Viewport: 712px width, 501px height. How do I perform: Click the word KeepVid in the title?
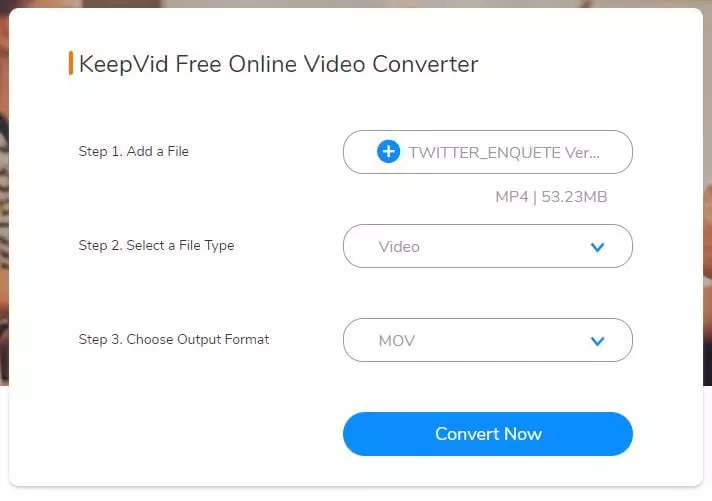point(124,64)
